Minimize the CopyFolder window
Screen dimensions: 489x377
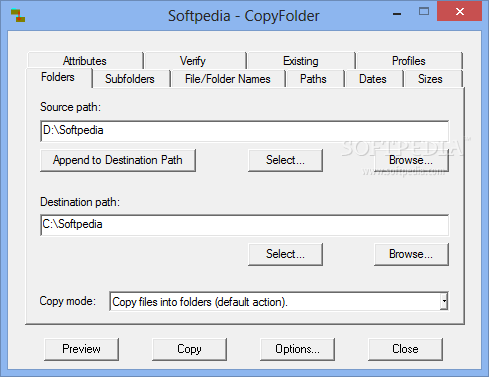tap(397, 14)
